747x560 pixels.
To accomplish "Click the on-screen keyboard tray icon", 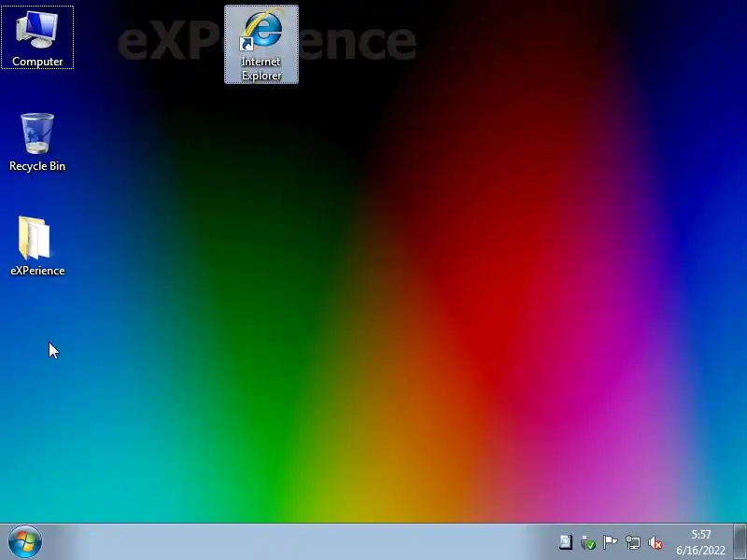I will pyautogui.click(x=566, y=542).
